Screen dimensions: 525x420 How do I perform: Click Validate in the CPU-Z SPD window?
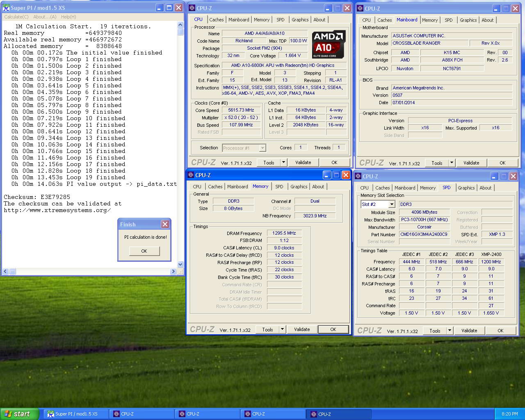click(469, 331)
